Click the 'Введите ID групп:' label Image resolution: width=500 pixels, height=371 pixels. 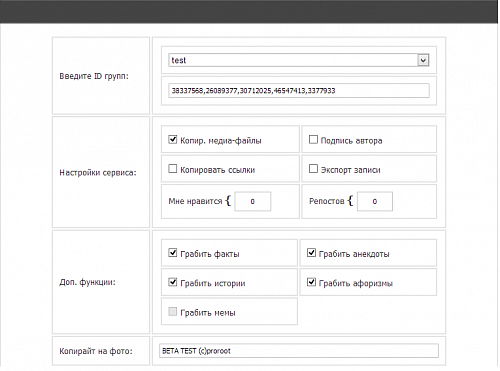click(x=94, y=76)
